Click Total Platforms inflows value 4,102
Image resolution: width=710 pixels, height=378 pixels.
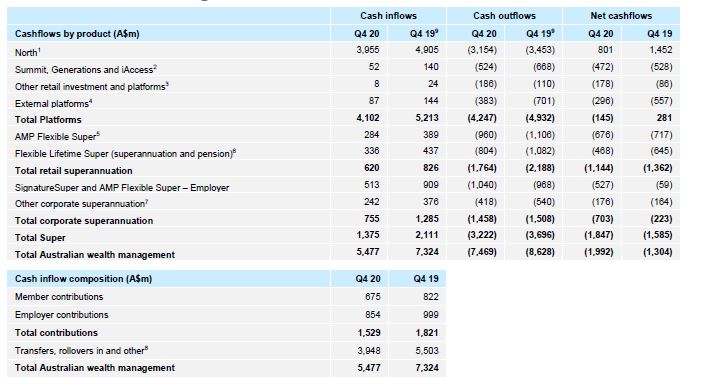tap(368, 118)
